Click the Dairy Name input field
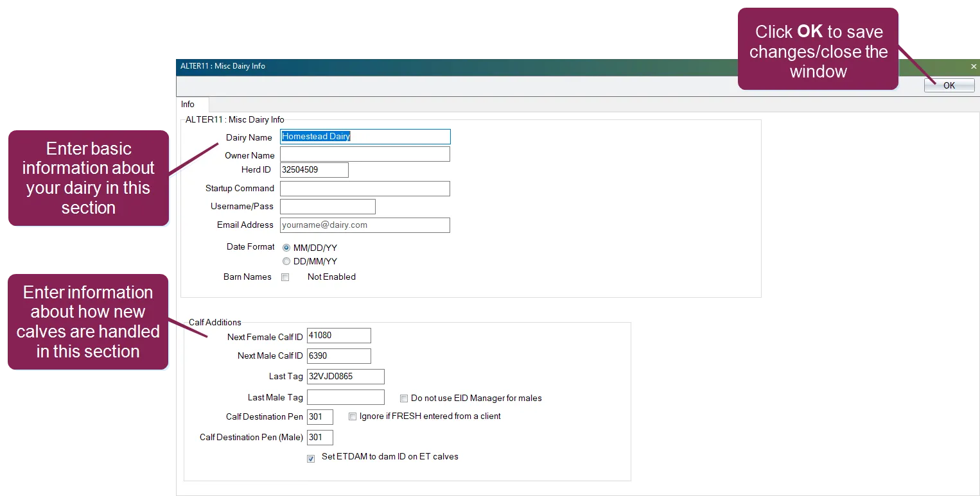This screenshot has width=980, height=496. coord(365,137)
